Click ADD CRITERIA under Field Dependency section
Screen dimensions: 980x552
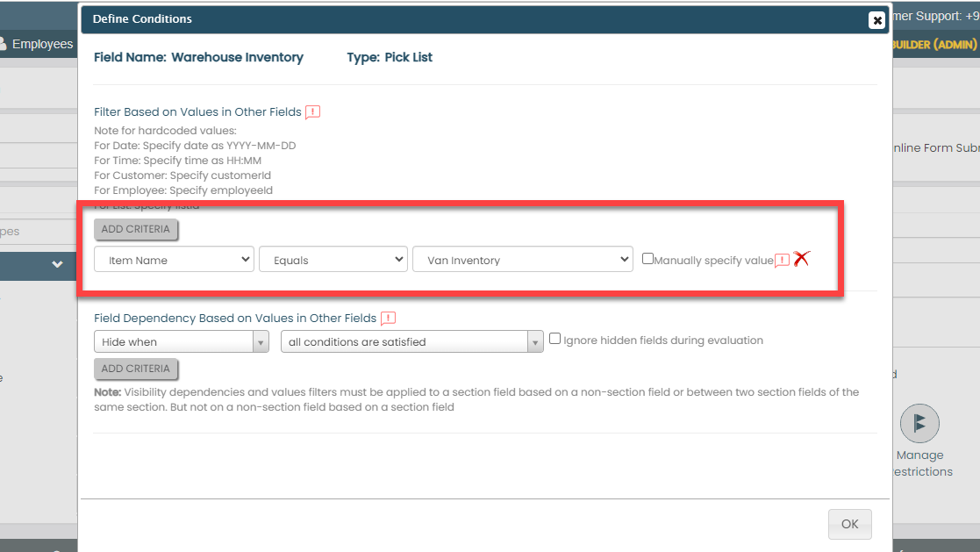136,369
